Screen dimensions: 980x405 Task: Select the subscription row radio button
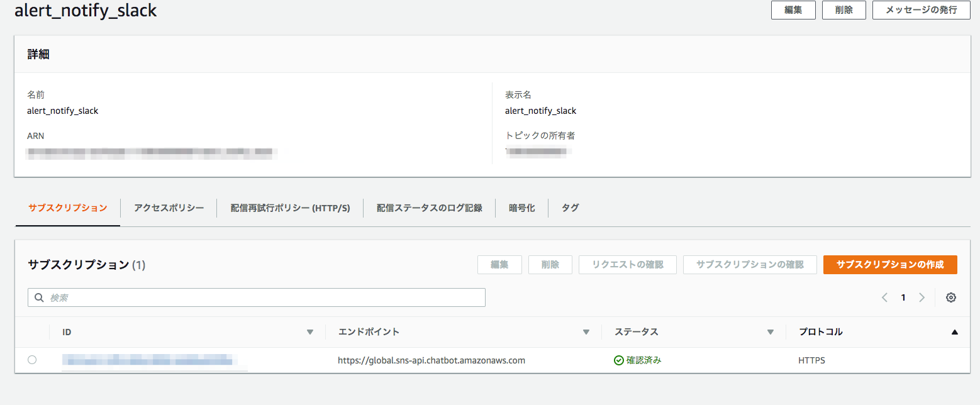[x=32, y=360]
